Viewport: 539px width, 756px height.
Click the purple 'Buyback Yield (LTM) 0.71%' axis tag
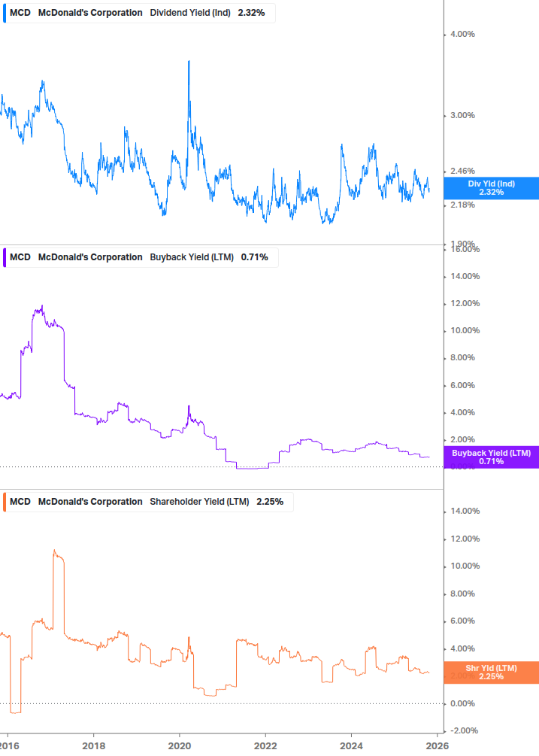coord(491,457)
